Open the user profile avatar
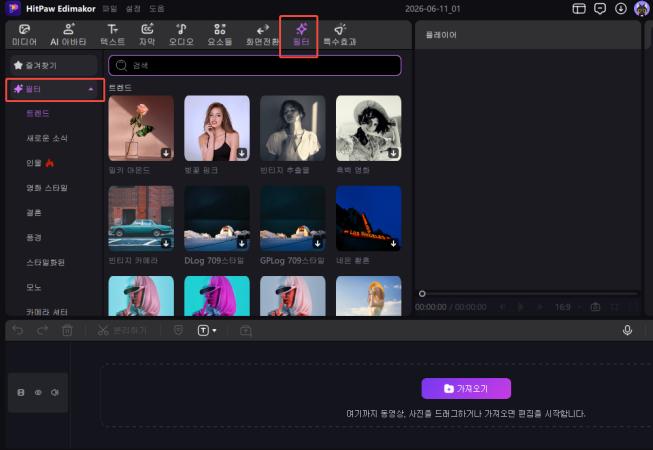 pos(641,8)
